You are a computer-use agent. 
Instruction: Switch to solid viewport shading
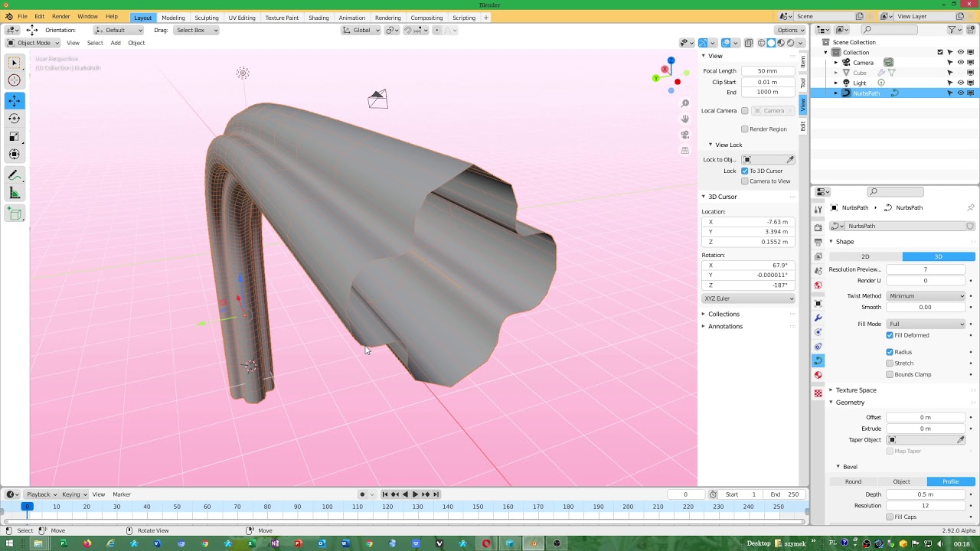point(772,43)
